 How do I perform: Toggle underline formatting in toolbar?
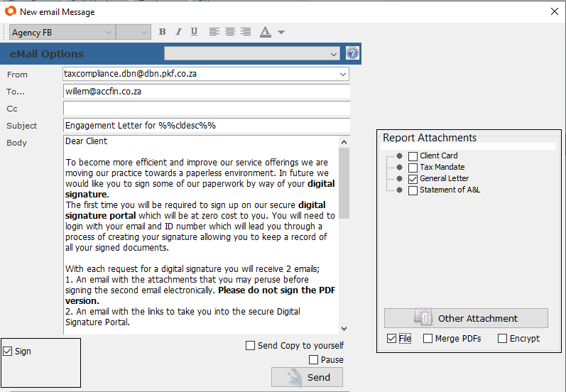click(x=194, y=32)
